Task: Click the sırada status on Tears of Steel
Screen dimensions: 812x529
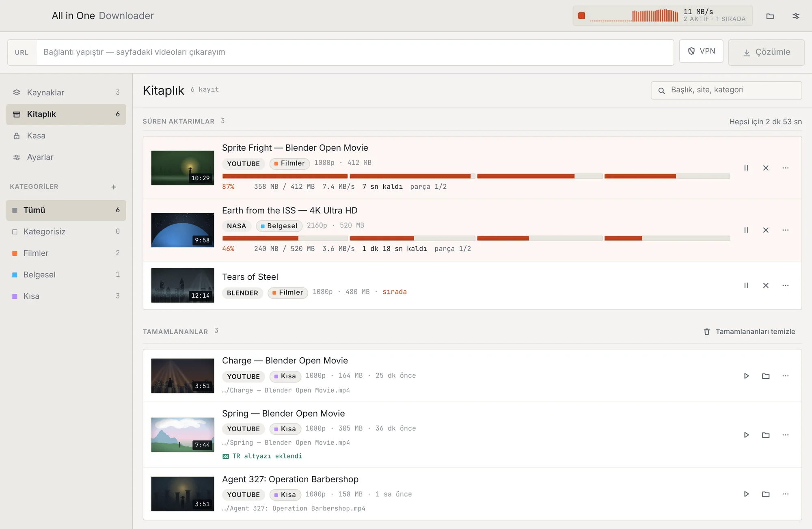Action: [395, 292]
